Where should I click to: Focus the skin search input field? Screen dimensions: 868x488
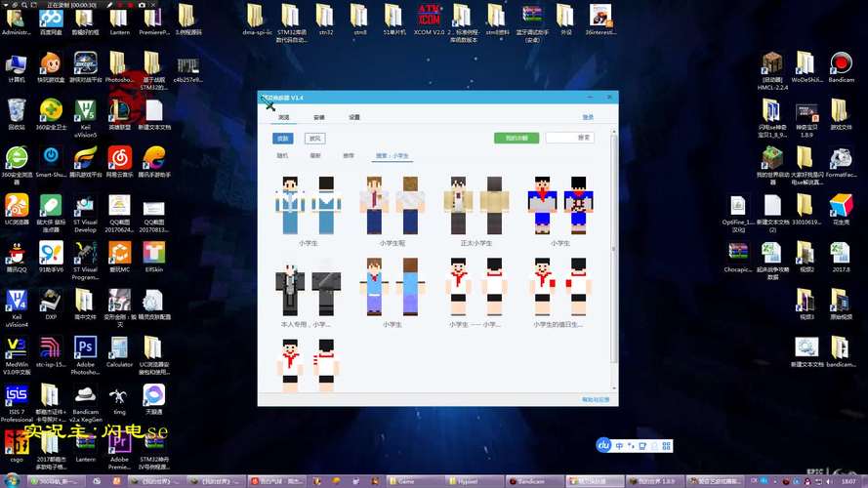click(x=570, y=138)
